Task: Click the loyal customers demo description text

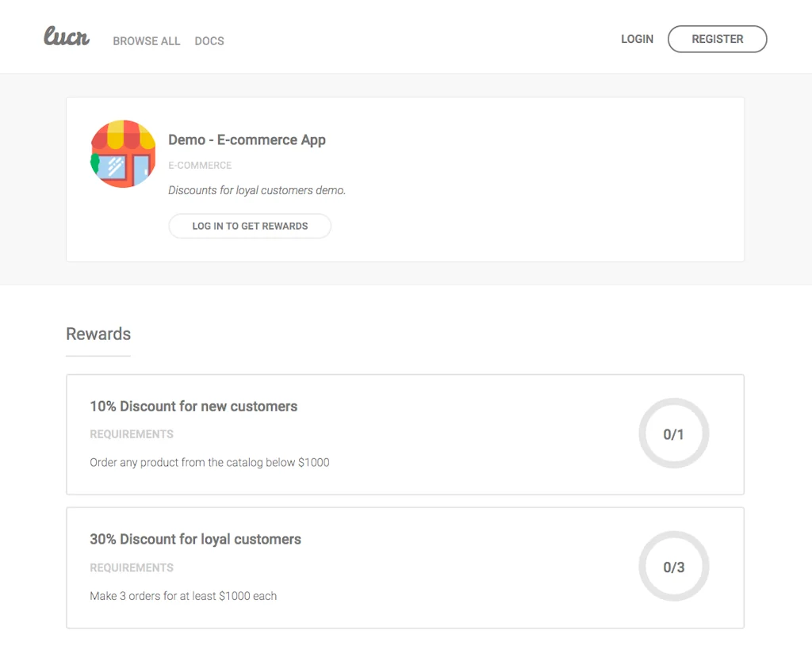Action: (x=257, y=190)
